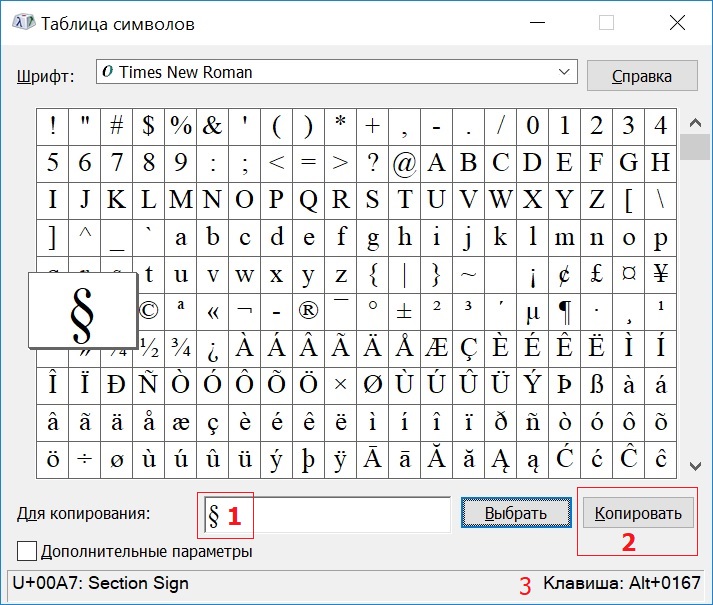Screen dimensions: 713x605
Task: Click status text U+00A7: Section Sign
Action: click(x=100, y=583)
